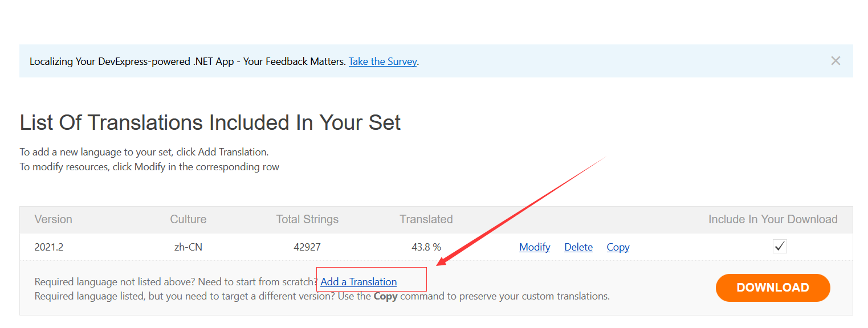Select the 2021.2 version cell
The width and height of the screenshot is (868, 328).
[x=49, y=247]
